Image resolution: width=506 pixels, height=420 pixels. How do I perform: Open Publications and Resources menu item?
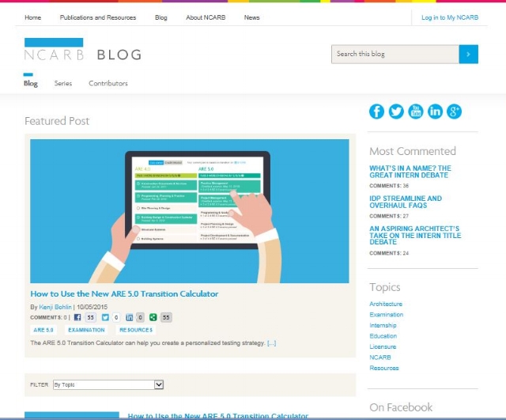(x=98, y=17)
